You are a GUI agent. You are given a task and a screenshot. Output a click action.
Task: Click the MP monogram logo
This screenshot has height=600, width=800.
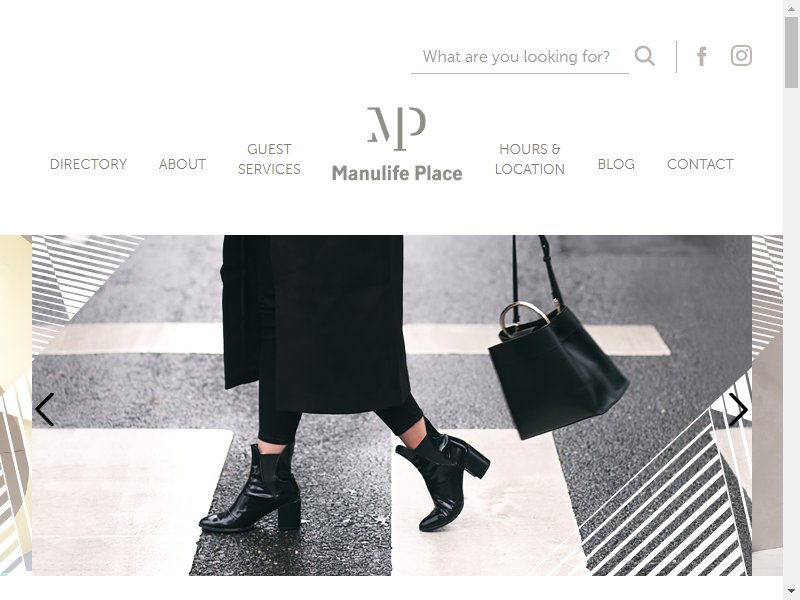(396, 129)
